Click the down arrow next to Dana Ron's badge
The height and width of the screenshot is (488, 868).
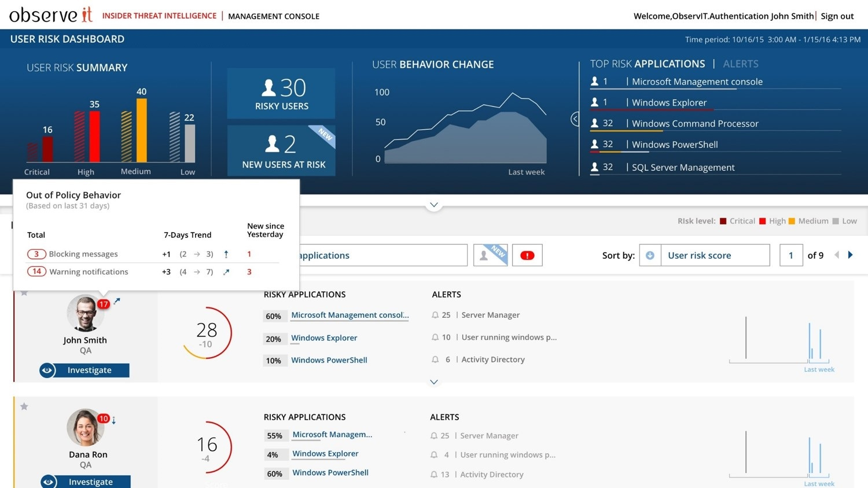click(x=114, y=420)
